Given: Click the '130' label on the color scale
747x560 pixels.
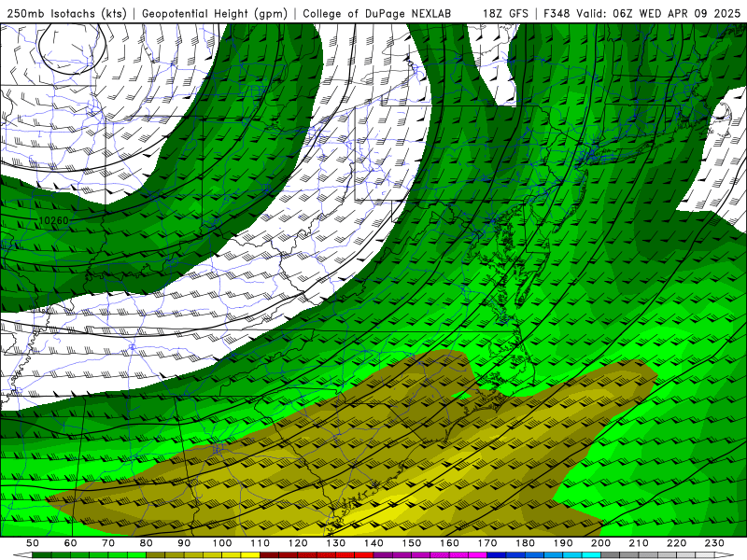Looking at the screenshot, I should pyautogui.click(x=335, y=543).
